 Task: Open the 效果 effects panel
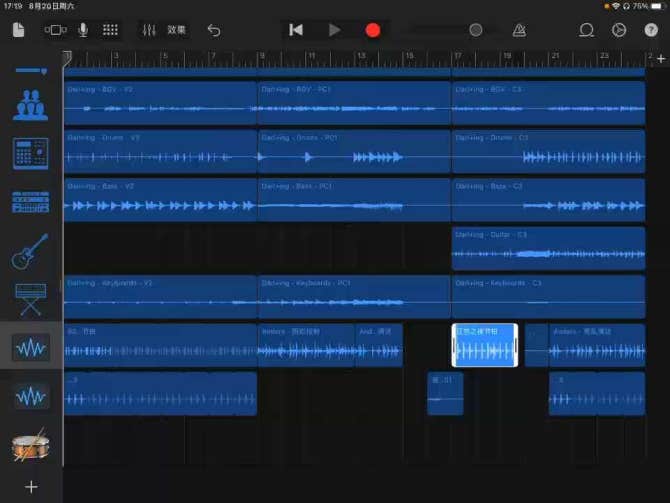176,30
